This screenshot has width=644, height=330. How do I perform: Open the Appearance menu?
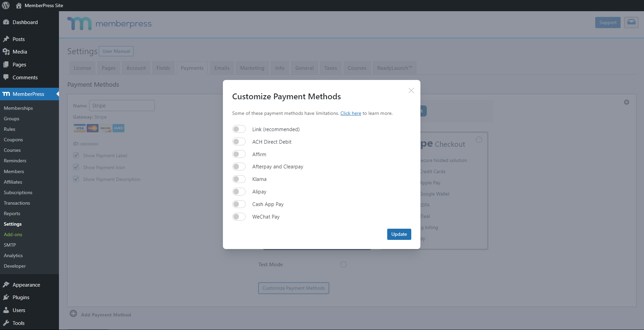pyautogui.click(x=26, y=285)
